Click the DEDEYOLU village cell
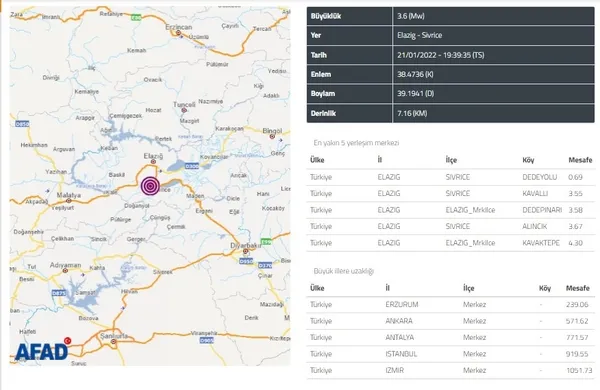 pyautogui.click(x=540, y=177)
